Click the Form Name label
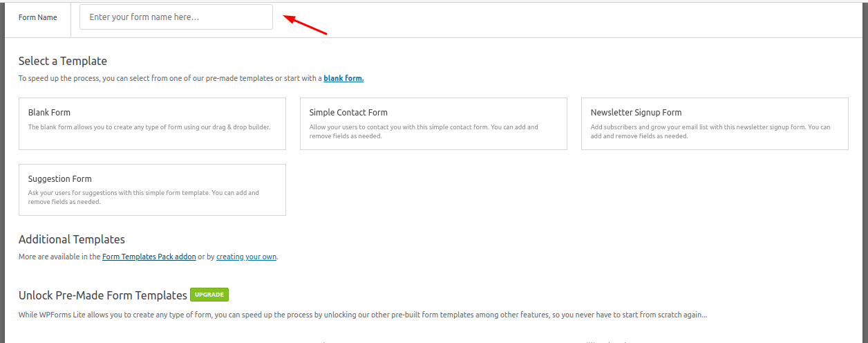This screenshot has height=343, width=868. (38, 17)
